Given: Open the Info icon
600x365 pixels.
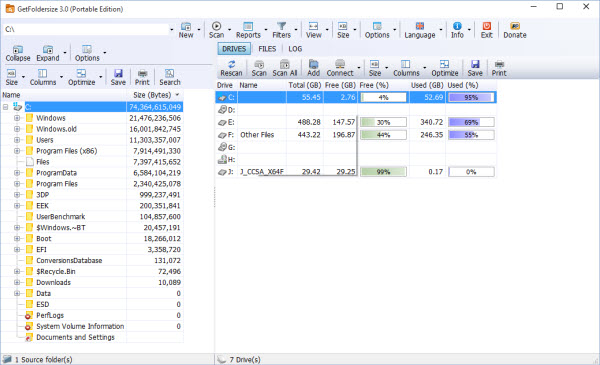Looking at the screenshot, I should click(x=457, y=26).
